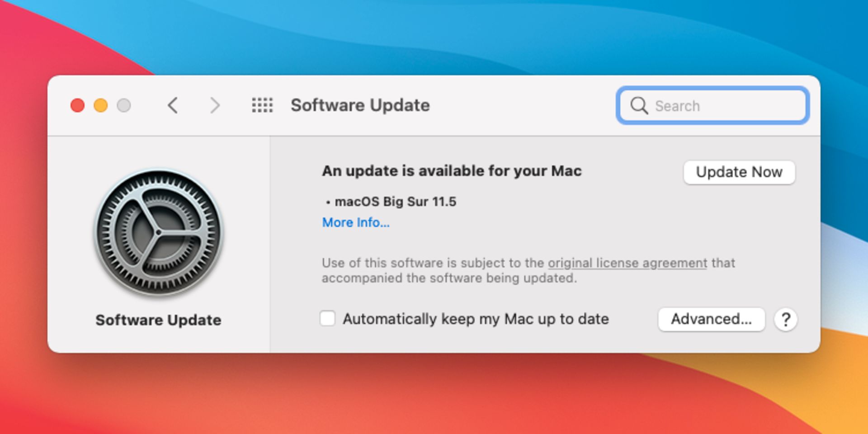This screenshot has height=434, width=868.
Task: Minimize the window with the yellow button
Action: (100, 105)
